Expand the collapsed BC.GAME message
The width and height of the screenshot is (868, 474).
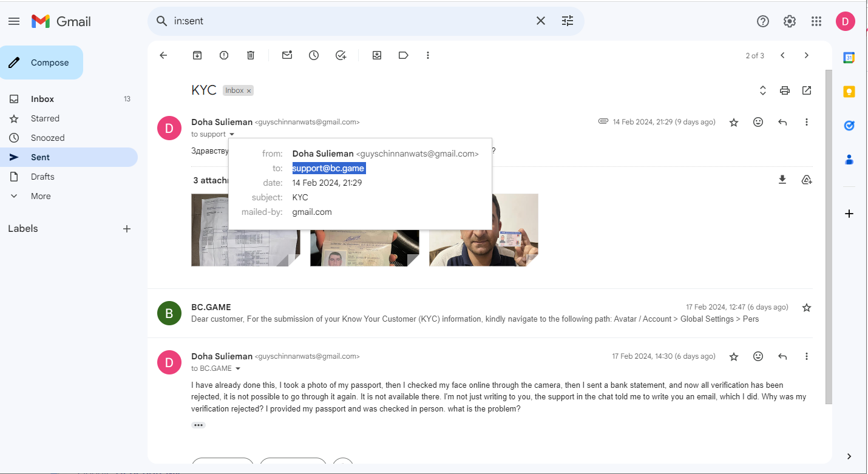click(x=480, y=313)
